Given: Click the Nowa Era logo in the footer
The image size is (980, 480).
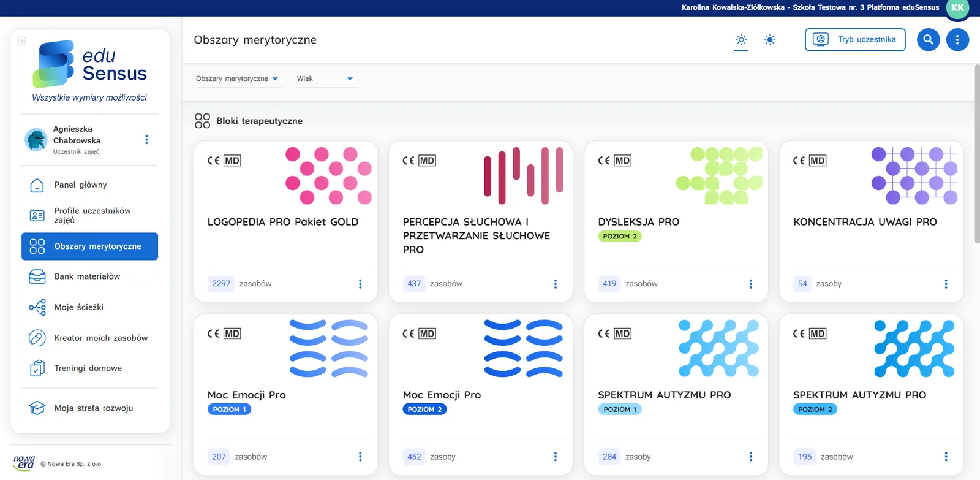Looking at the screenshot, I should tap(24, 463).
